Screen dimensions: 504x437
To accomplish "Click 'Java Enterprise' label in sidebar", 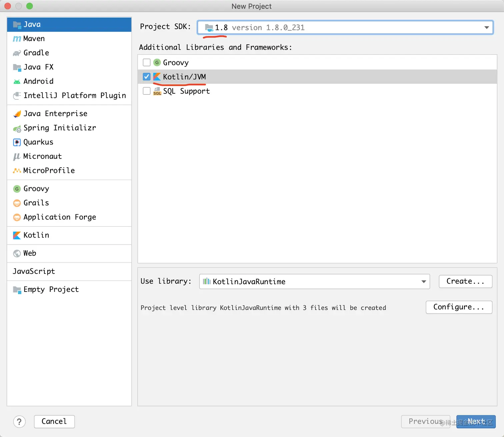I will (55, 114).
